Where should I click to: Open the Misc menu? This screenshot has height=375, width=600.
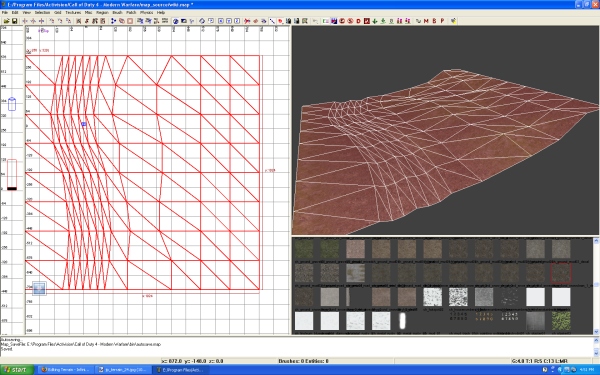click(88, 13)
